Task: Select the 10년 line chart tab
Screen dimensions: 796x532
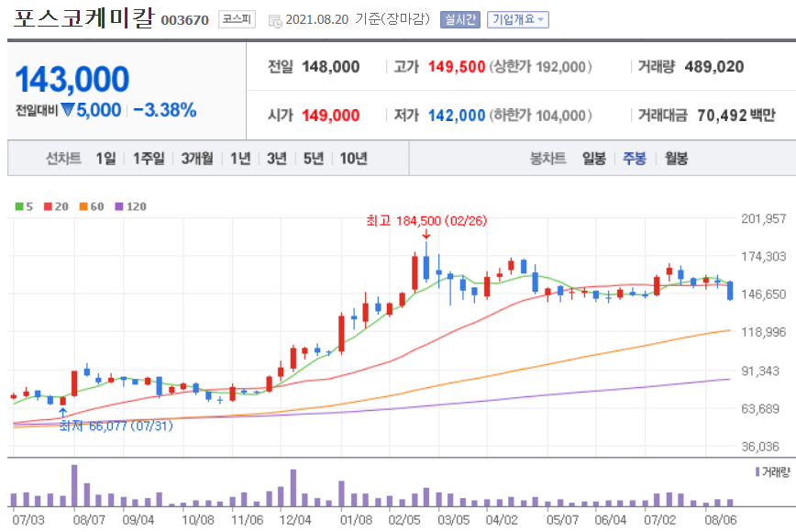Action: coord(353,159)
